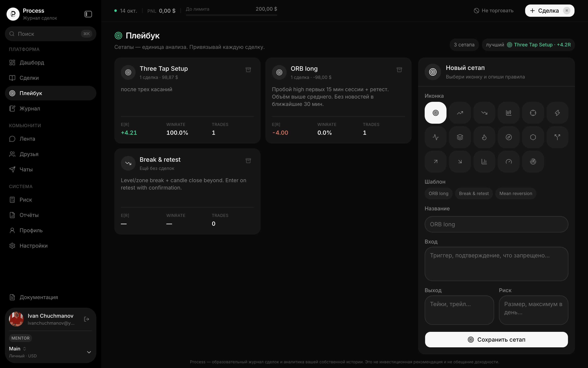Pick the gauge speedometer setup icon

click(x=509, y=162)
